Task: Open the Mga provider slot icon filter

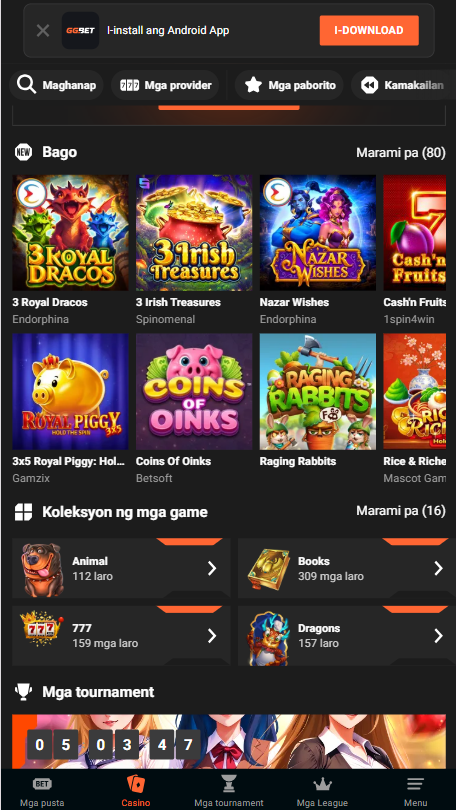Action: tap(130, 85)
